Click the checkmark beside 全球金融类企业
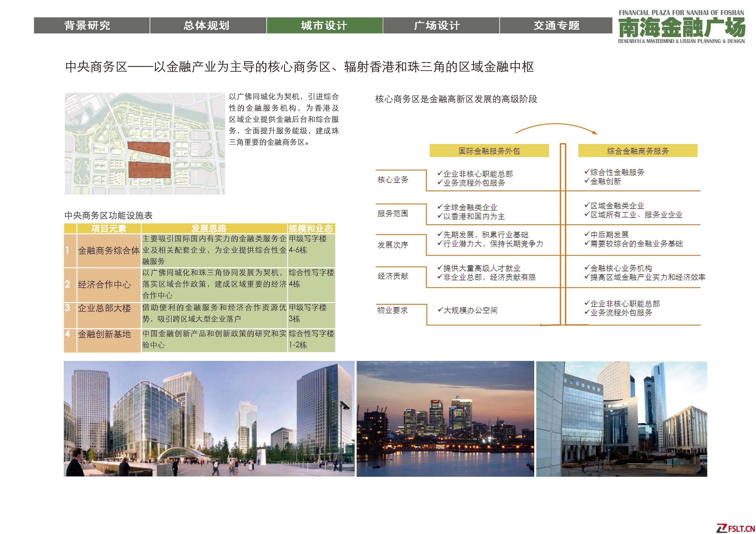 (x=440, y=207)
